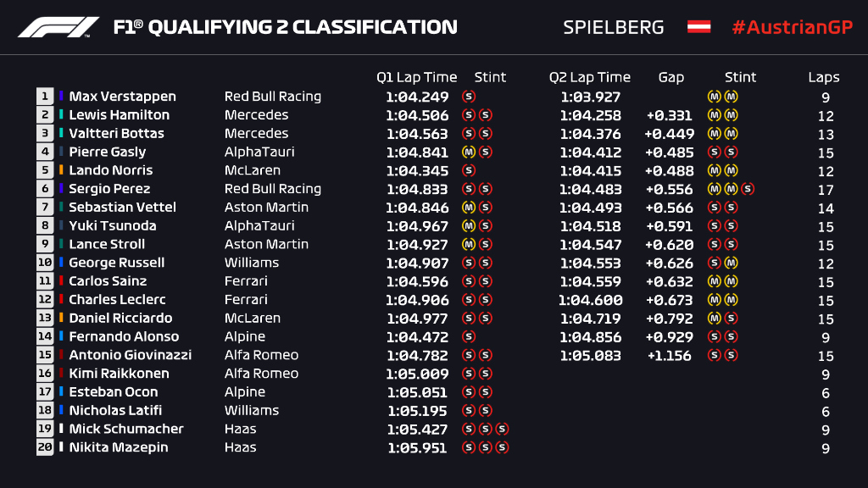Click the Laps column header
The width and height of the screenshot is (868, 488).
pos(823,77)
